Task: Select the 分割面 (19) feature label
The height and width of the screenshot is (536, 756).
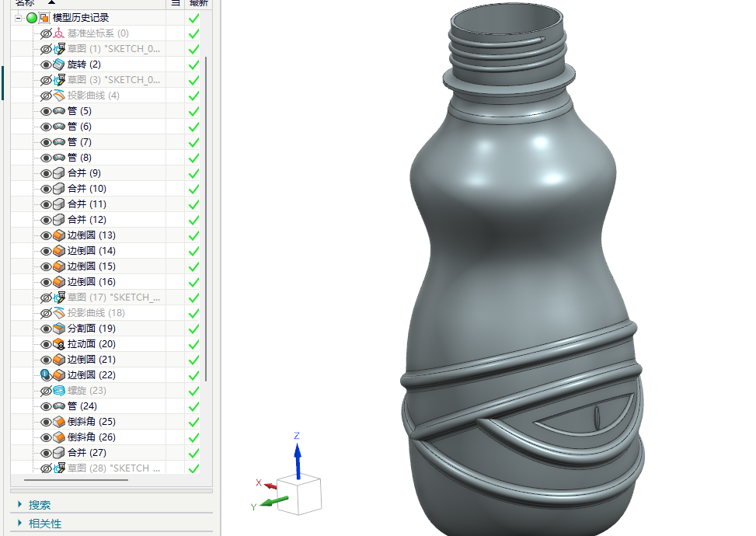Action: tap(92, 329)
